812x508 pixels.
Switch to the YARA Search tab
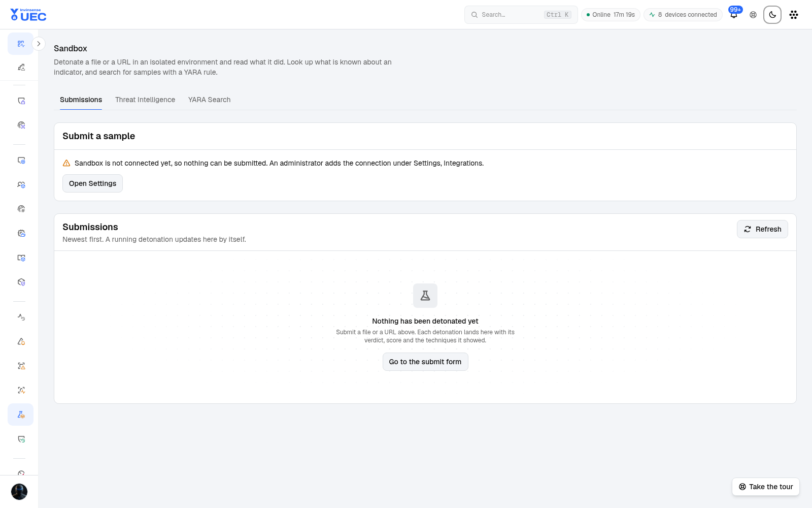click(209, 100)
